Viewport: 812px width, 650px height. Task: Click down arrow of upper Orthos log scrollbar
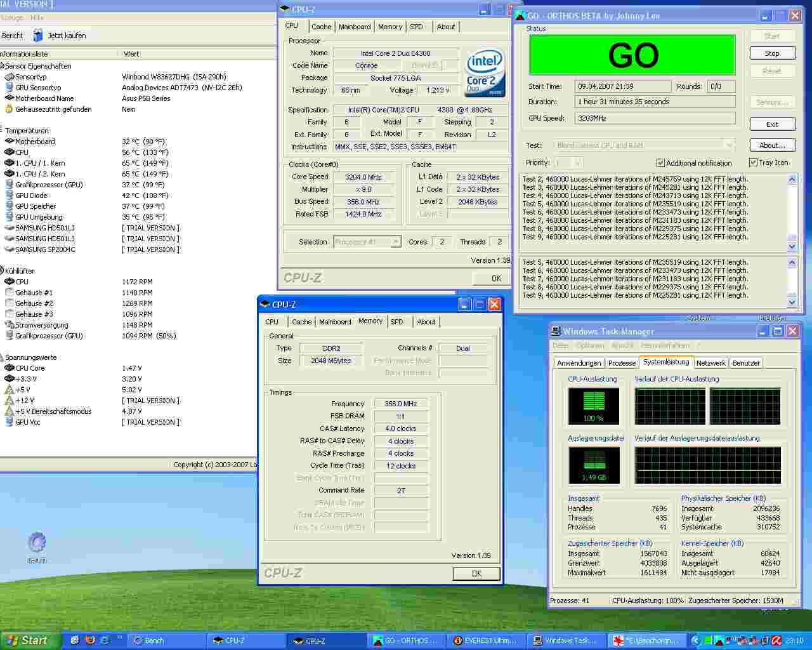tap(792, 247)
